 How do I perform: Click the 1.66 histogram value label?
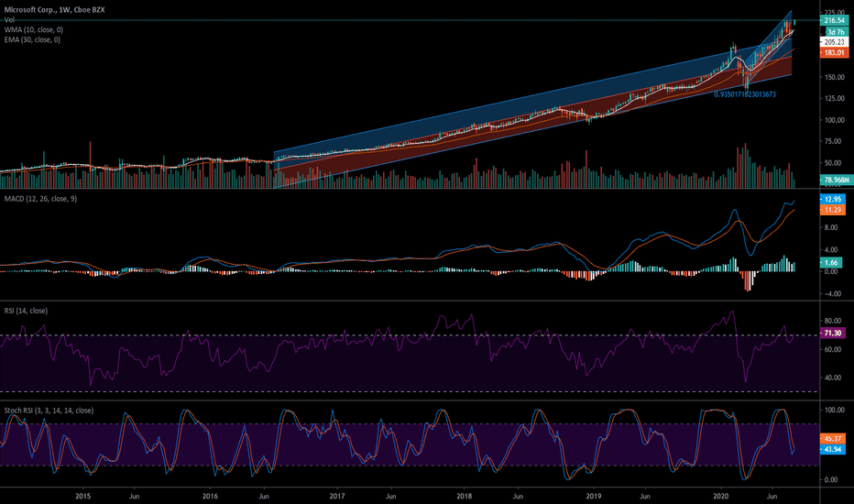tap(831, 263)
